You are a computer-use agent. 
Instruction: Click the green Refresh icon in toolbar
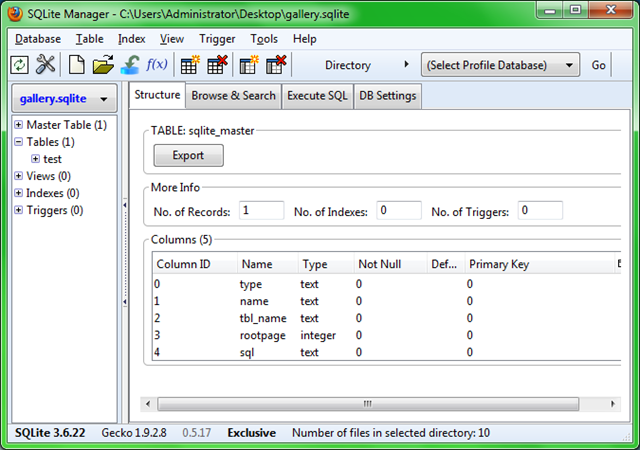(19, 65)
